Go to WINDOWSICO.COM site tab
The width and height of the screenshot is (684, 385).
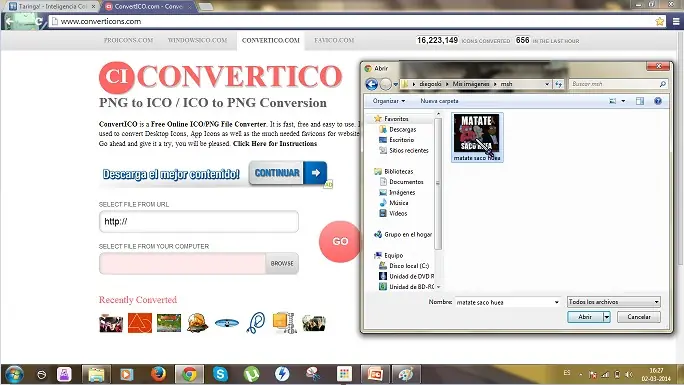(197, 40)
